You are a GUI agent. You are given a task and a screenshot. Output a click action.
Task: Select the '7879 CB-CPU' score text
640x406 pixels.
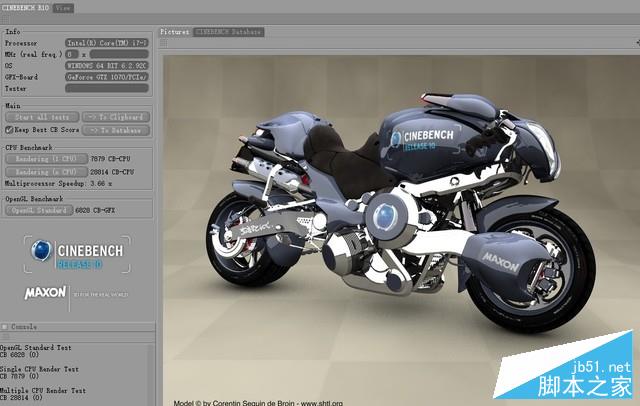click(110, 159)
